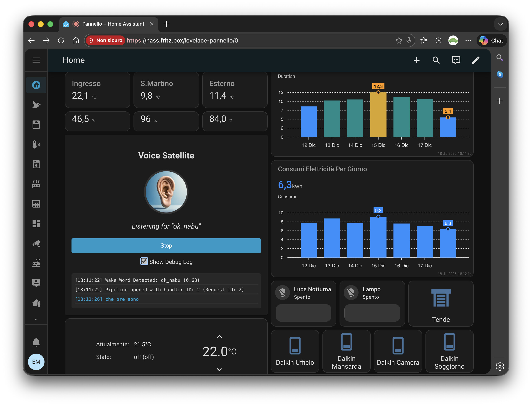The height and width of the screenshot is (406, 532).
Task: Expand the browser tab list dropdown arrow
Action: [x=500, y=24]
